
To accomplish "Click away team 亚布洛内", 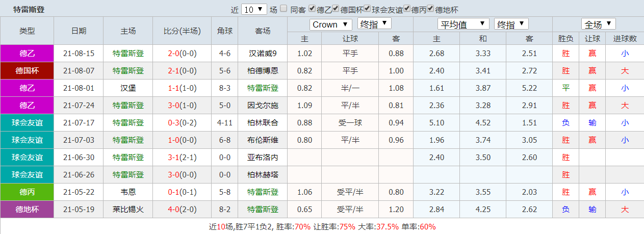I will [263, 157].
